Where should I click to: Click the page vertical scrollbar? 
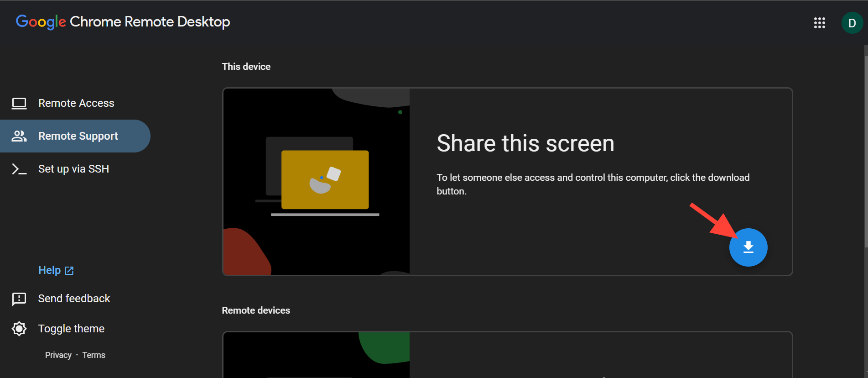[866, 151]
